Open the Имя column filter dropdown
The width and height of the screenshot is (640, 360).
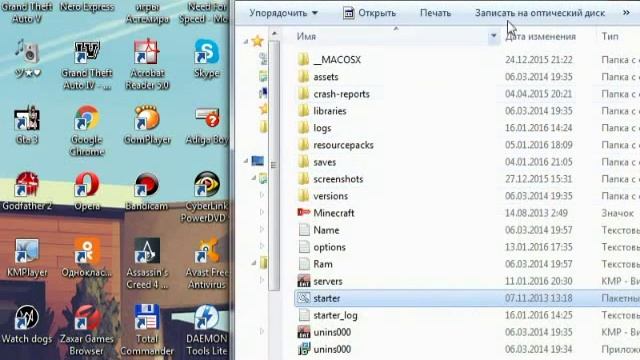click(x=493, y=36)
